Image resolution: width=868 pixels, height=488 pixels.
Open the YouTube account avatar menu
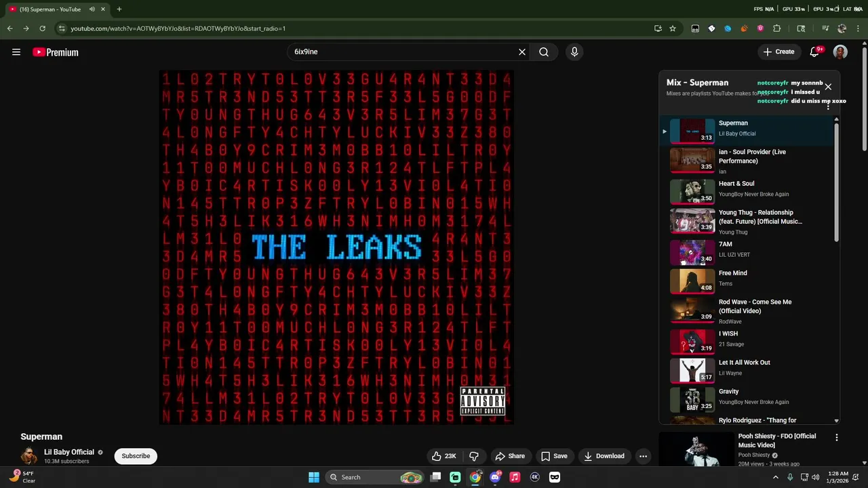pyautogui.click(x=840, y=52)
